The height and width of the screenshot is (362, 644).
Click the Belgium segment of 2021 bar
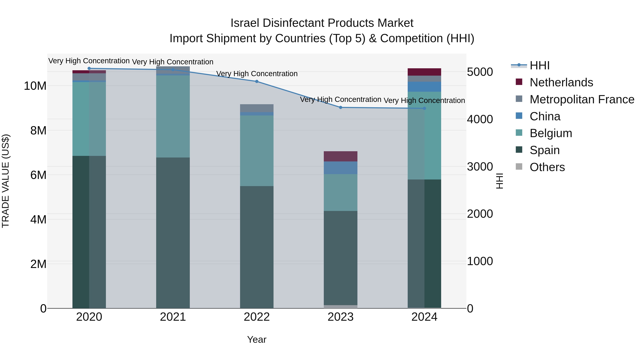(x=173, y=116)
